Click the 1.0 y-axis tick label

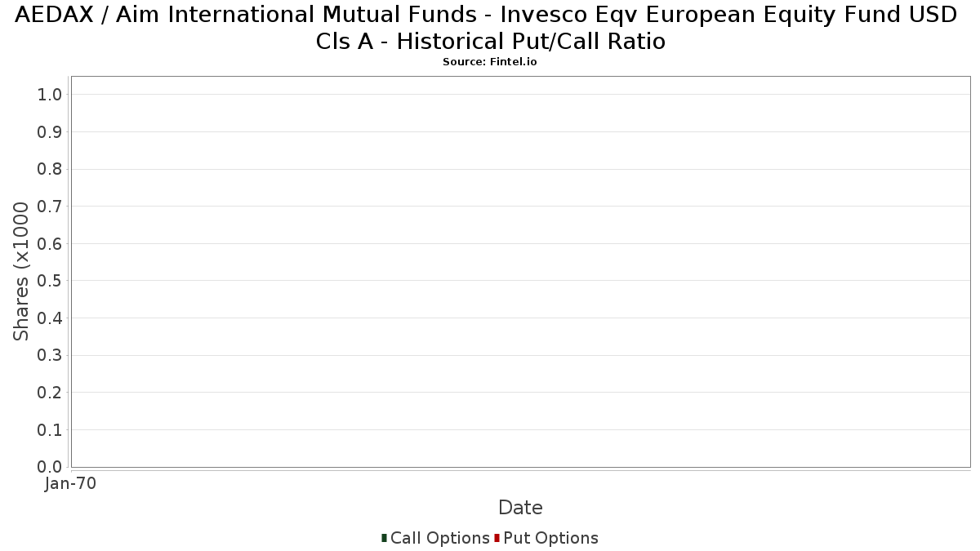pos(50,95)
